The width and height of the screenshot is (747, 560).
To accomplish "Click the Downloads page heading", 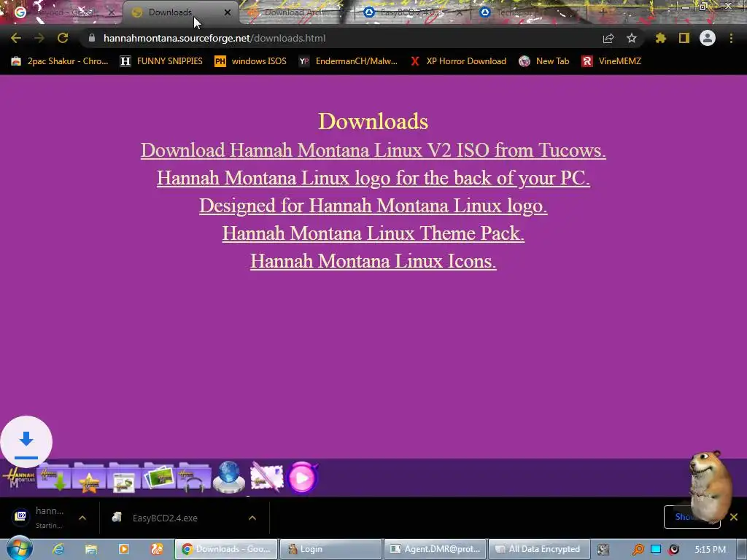I will point(373,122).
